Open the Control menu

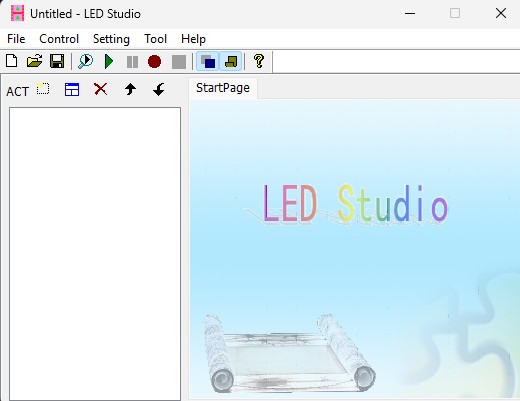[x=59, y=39]
